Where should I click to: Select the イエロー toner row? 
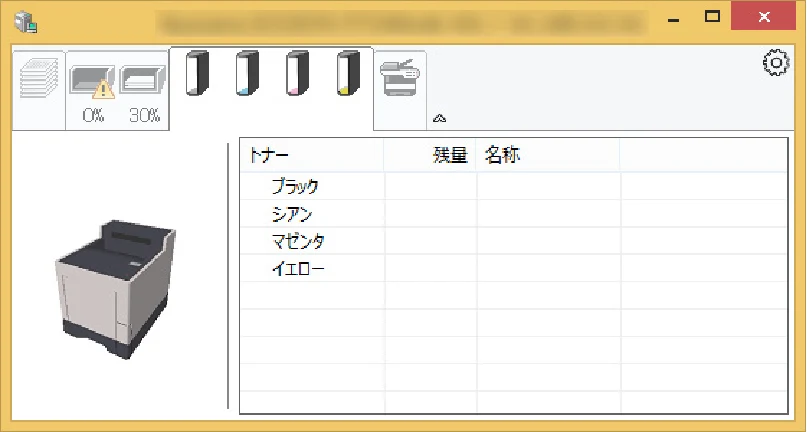click(514, 268)
